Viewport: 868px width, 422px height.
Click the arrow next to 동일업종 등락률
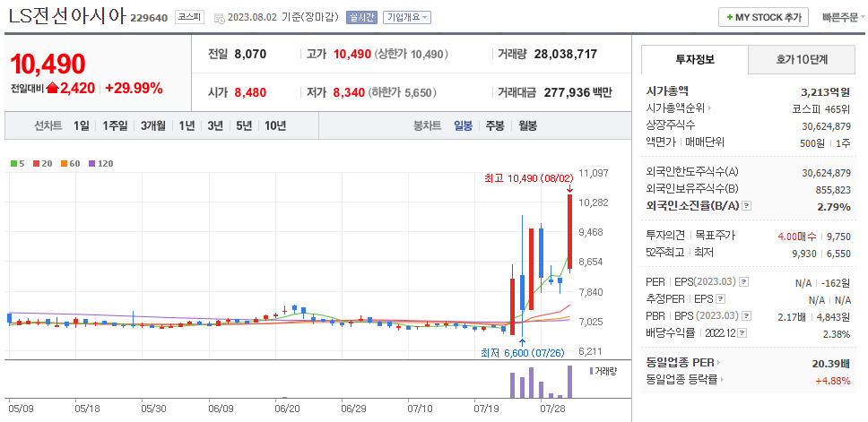click(x=723, y=379)
